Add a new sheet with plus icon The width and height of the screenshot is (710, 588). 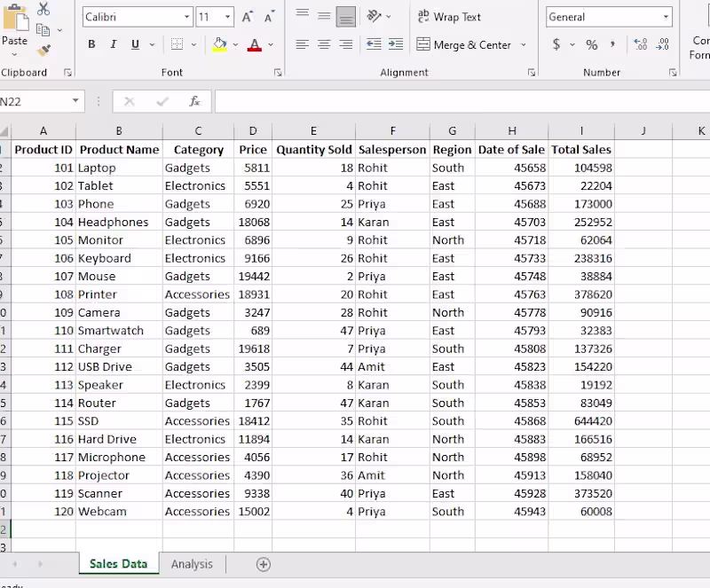[x=264, y=564]
